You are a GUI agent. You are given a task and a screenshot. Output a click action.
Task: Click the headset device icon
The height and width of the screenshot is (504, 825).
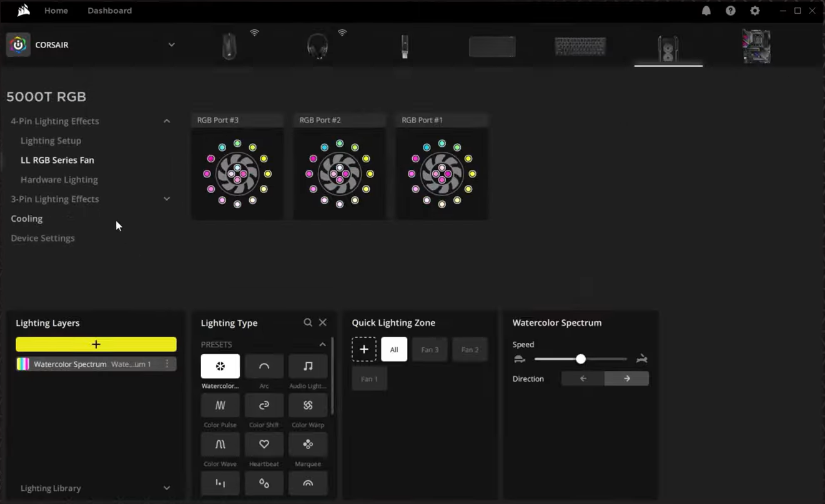(x=318, y=46)
